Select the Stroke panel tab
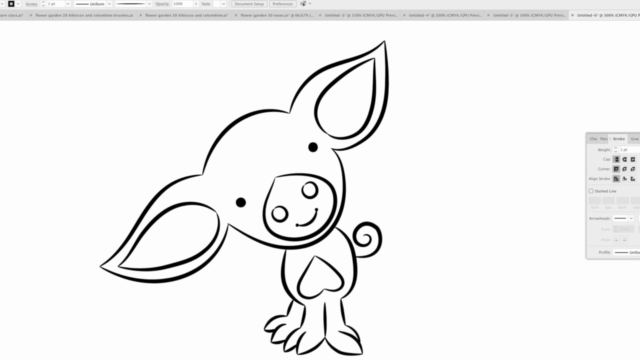 pos(618,139)
